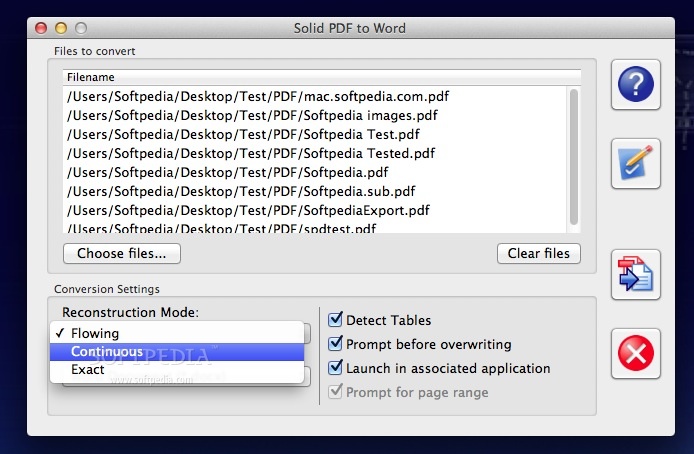The height and width of the screenshot is (454, 694).
Task: Click the Filename column header
Action: click(x=322, y=77)
